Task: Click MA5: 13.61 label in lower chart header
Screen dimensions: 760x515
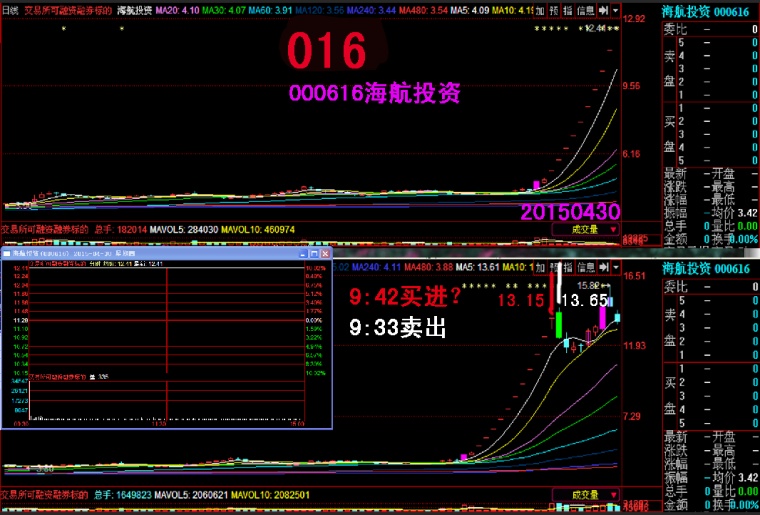Action: (478, 267)
